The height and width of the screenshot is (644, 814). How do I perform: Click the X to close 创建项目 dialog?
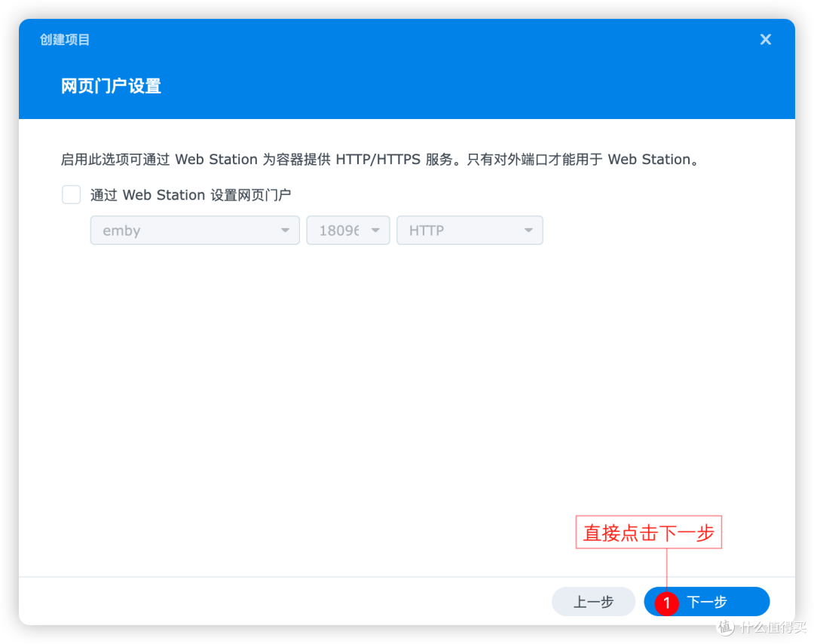pos(765,39)
